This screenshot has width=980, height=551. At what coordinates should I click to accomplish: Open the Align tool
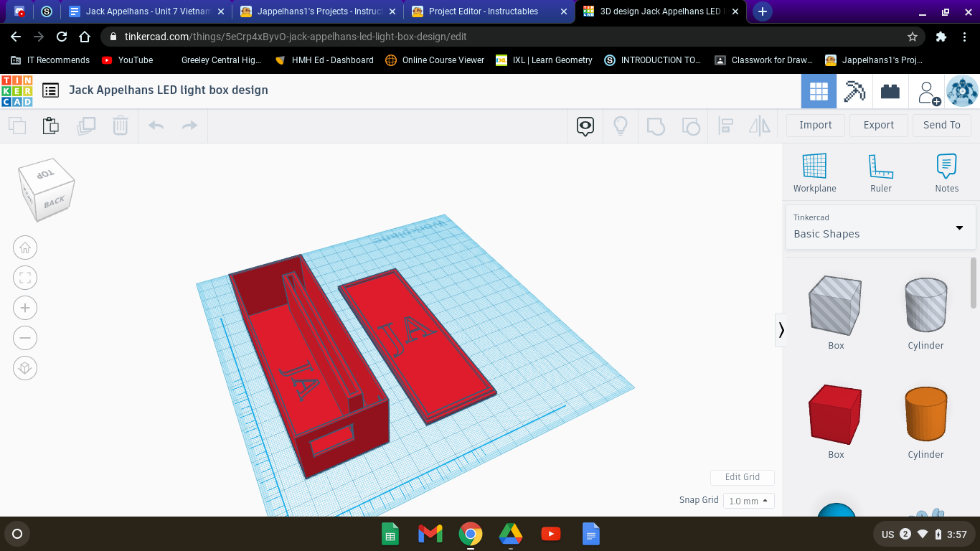(x=725, y=125)
